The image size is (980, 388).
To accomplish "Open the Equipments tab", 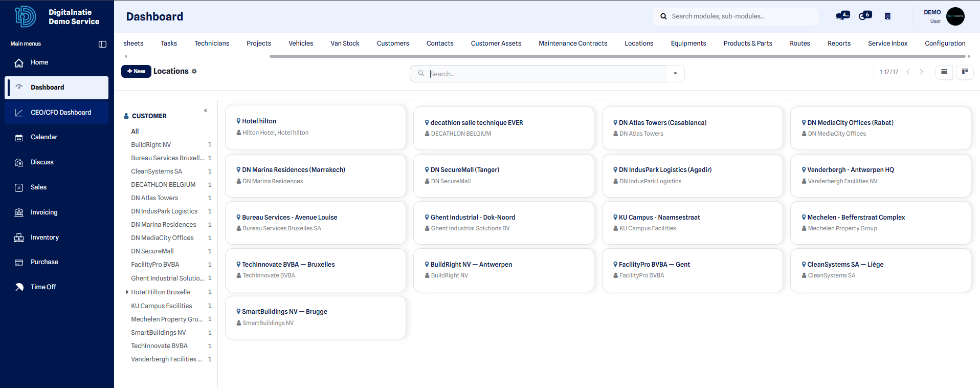I will [688, 44].
